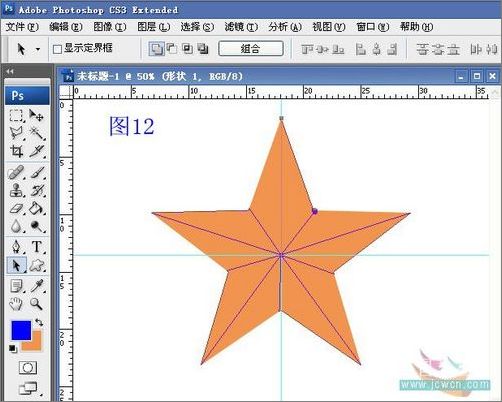Reset default foreground and background colors
Screen dimensions: 502x402
point(12,349)
